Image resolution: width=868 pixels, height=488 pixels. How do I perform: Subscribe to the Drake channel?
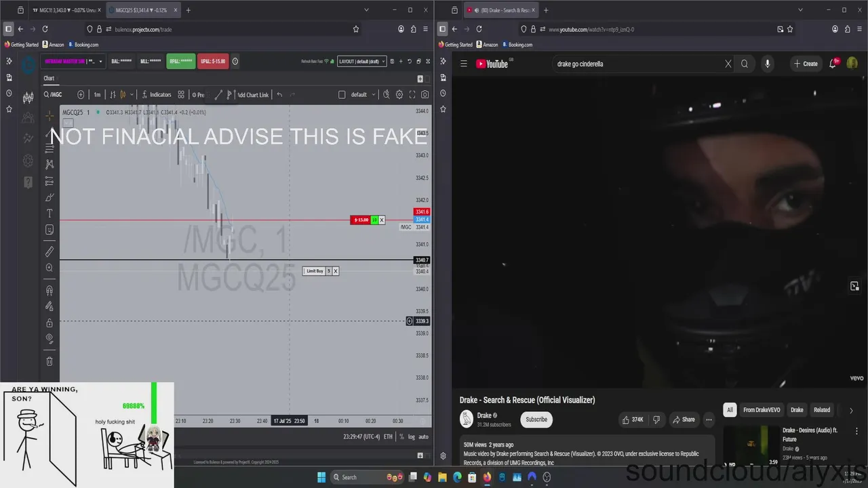536,420
